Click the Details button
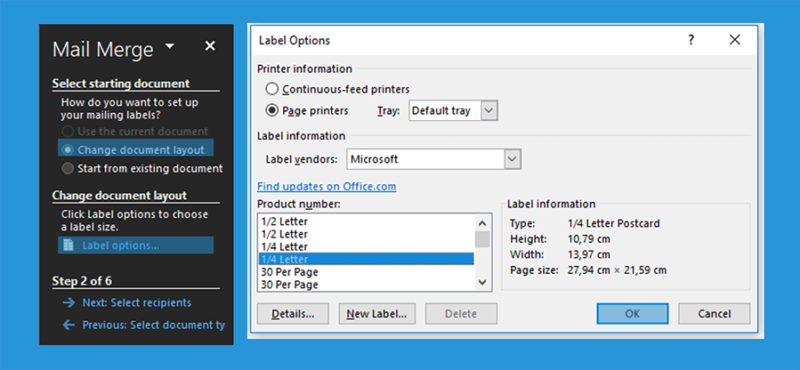The width and height of the screenshot is (800, 370). (x=293, y=314)
